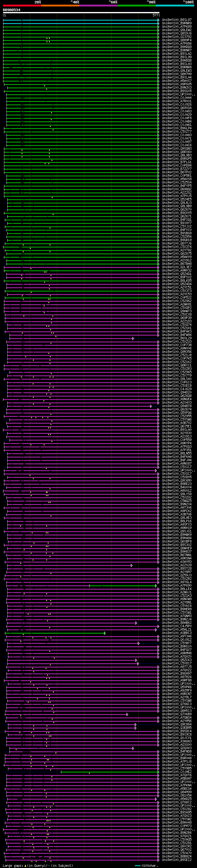The width and height of the screenshot is (197, 868).
Task: Select UniRef100_Q9SQN3 entry
Action: [177, 149]
